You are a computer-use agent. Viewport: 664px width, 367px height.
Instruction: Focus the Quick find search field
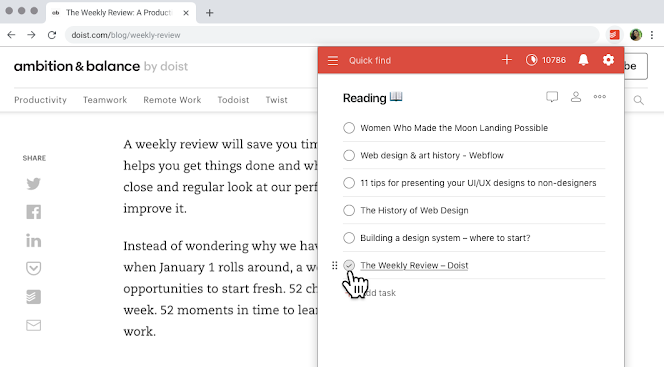point(370,61)
